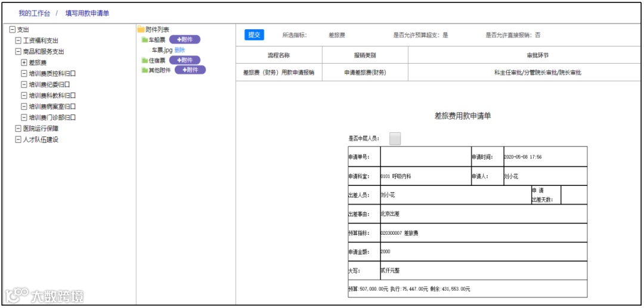Viewport: 644px width, 308px height.
Task: Toggle expander beside 培训费质控科归口
Action: [x=24, y=73]
